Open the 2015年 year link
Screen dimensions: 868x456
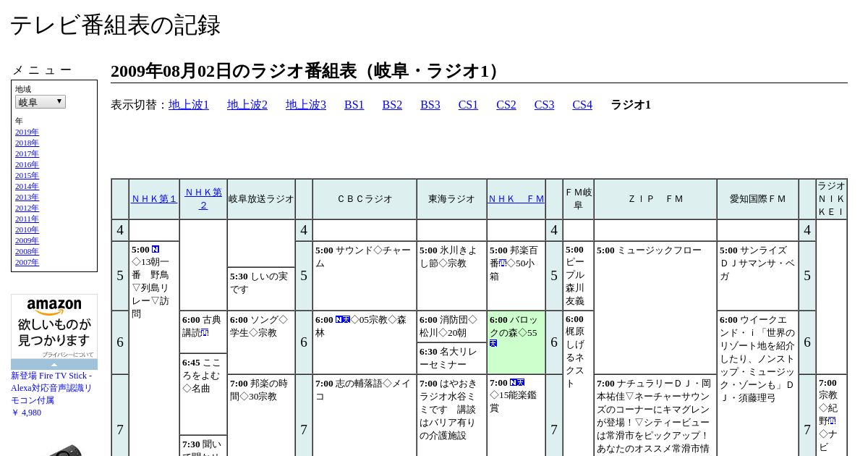click(x=27, y=175)
